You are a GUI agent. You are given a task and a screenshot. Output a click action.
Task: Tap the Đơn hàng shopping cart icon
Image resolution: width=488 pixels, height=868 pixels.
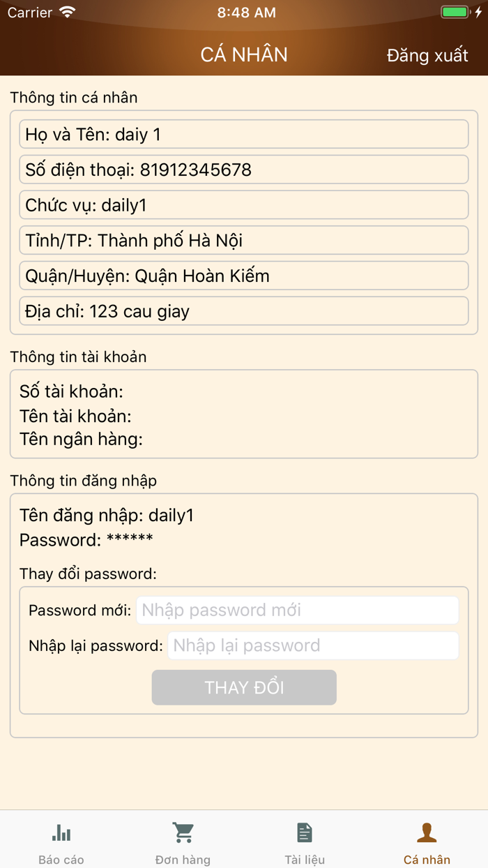[183, 832]
